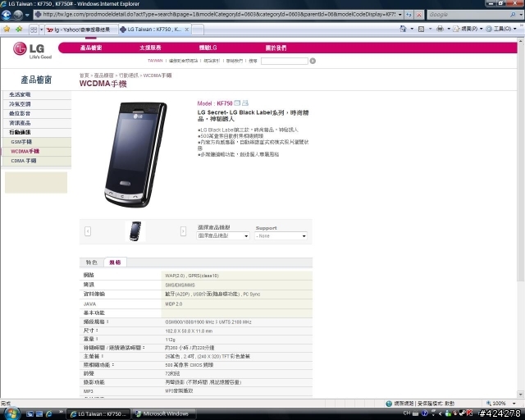Stop loading with the red X icon
The width and height of the screenshot is (525, 420).
click(419, 15)
